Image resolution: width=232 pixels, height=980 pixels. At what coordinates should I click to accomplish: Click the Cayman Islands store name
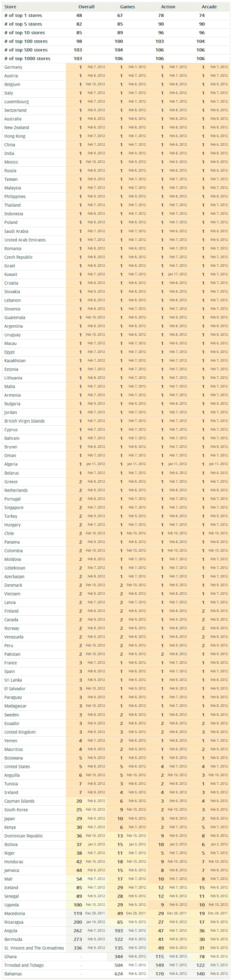tap(19, 801)
